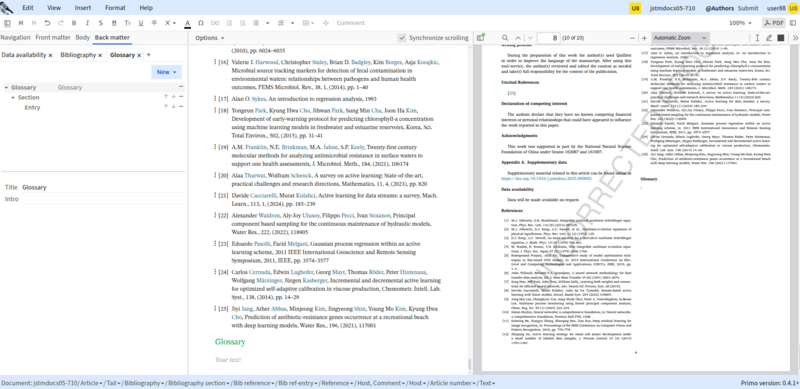The height and width of the screenshot is (389, 800).
Task: Open the Insert menu
Action: (x=83, y=8)
